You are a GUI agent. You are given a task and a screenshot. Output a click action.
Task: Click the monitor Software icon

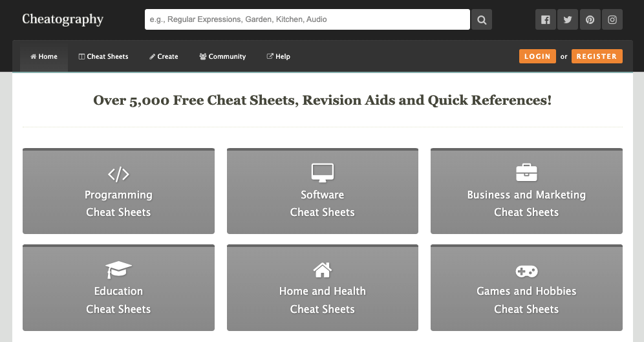coord(323,173)
